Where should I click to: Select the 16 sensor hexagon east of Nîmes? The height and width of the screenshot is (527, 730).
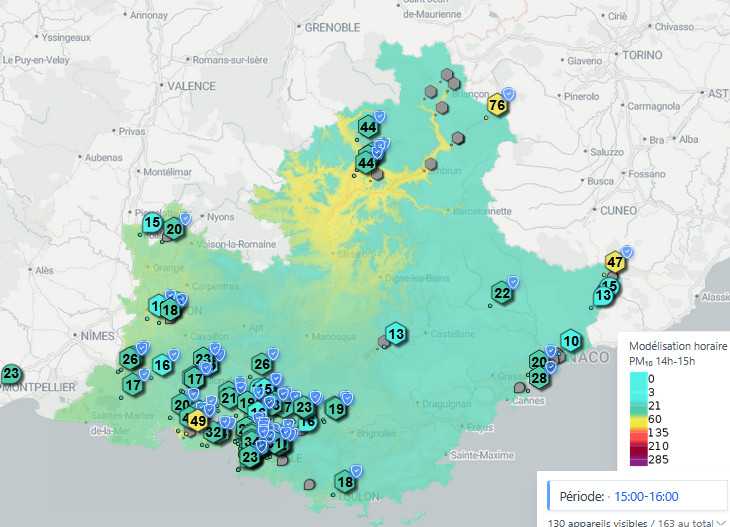(x=162, y=366)
